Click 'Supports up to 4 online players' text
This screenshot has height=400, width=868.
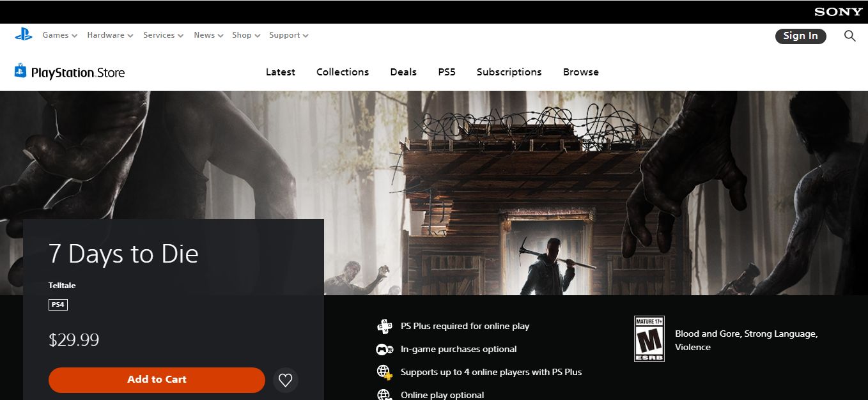click(x=492, y=372)
